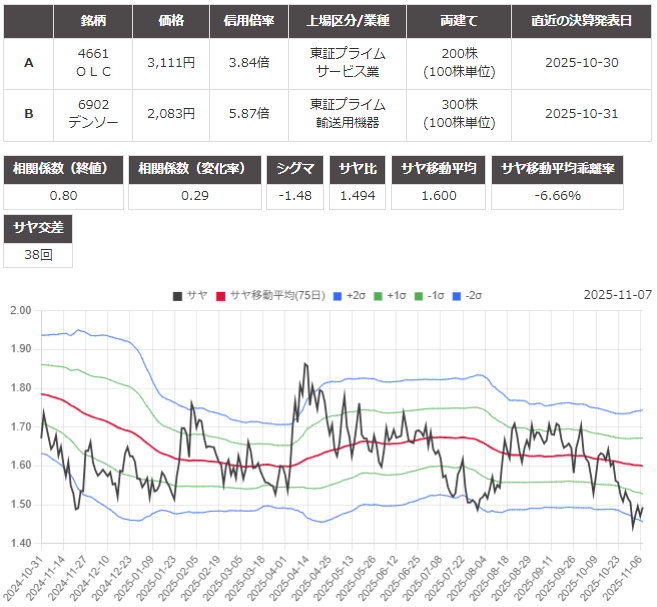The image size is (657, 607).
Task: Click the 2025-10-30 earnings date cell
Action: tap(583, 62)
